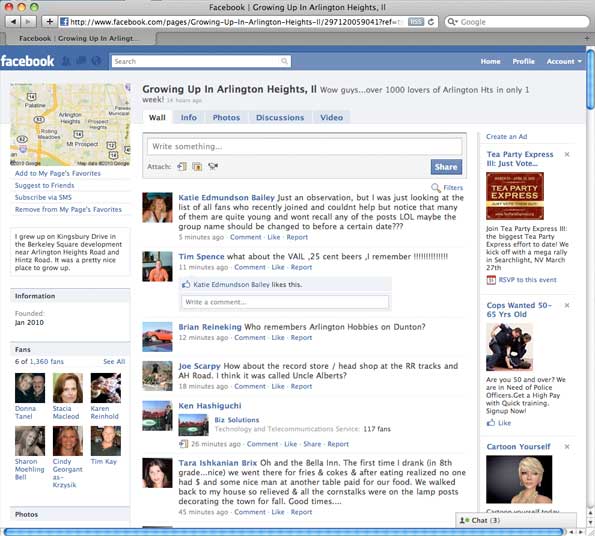
Task: Open Tara Ishkanian Brix's profile picture
Action: (x=157, y=473)
